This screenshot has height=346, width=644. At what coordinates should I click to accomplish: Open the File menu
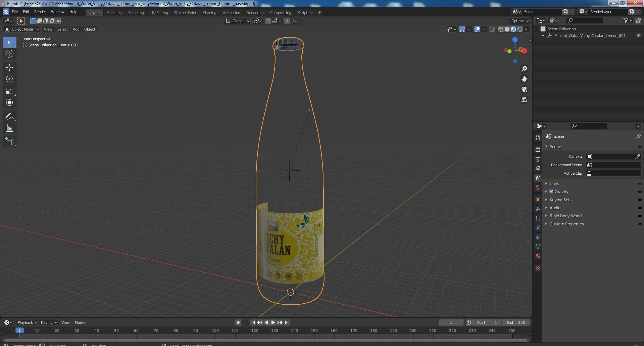(15, 12)
